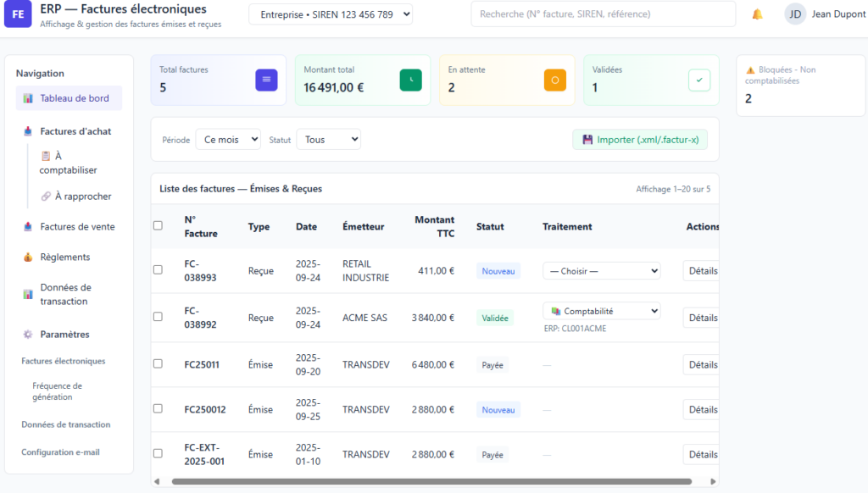
Task: Select the checkbox for invoice FC25011
Action: point(158,364)
